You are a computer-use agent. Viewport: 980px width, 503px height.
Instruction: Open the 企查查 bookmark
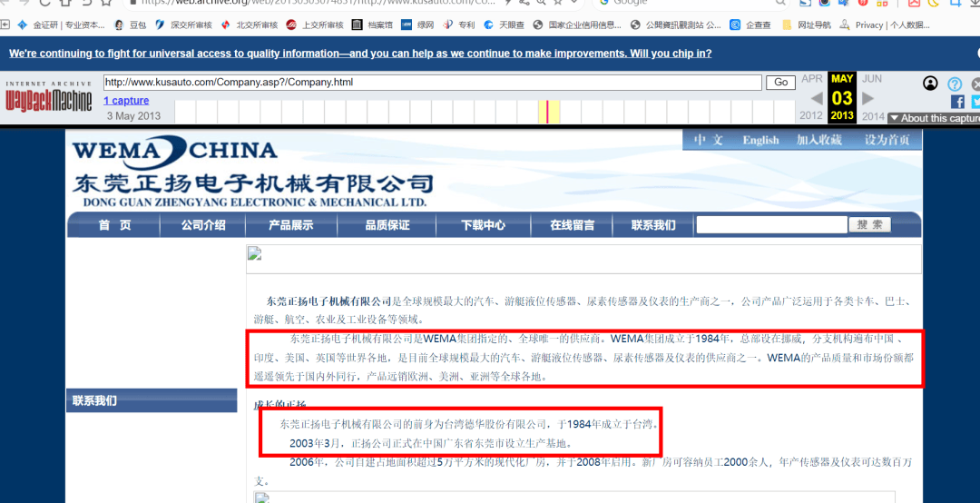[750, 25]
